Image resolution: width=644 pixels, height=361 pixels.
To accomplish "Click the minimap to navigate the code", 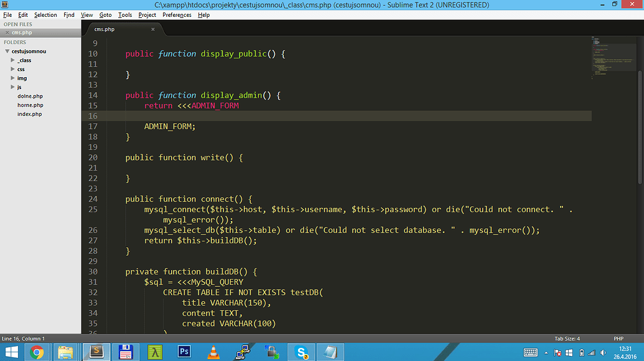I will pyautogui.click(x=613, y=62).
